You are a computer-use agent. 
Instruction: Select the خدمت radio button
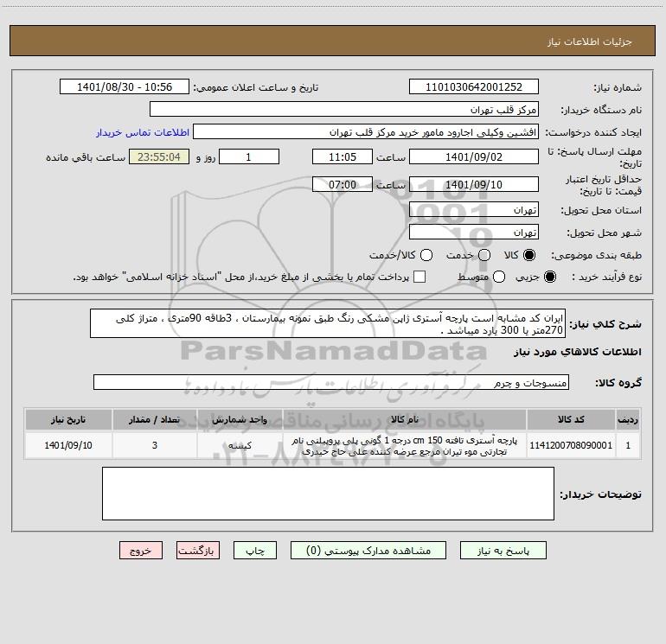484,255
